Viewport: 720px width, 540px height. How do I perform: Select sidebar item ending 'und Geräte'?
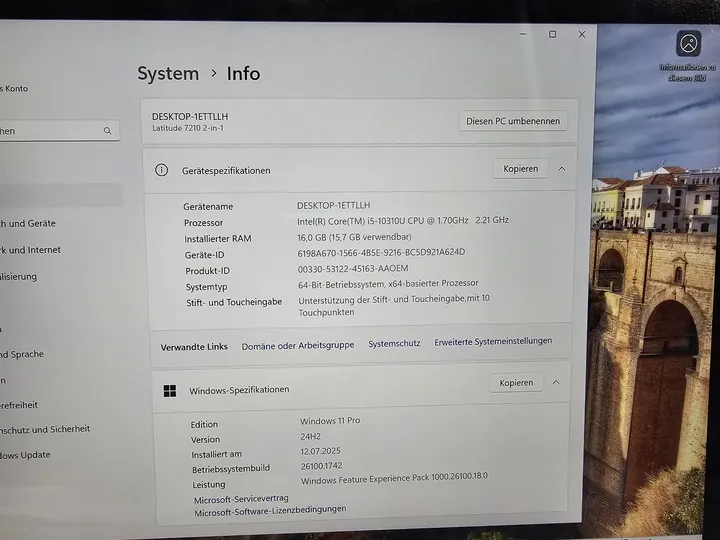coord(28,224)
